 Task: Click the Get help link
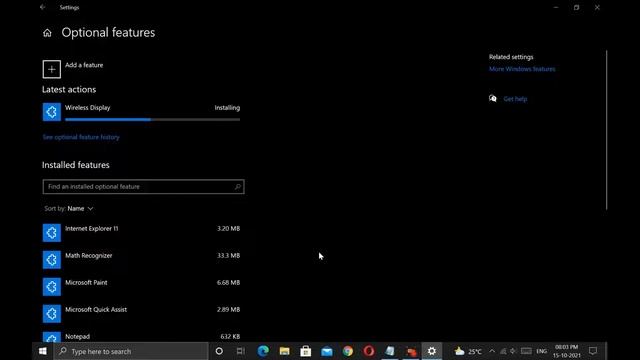[515, 99]
